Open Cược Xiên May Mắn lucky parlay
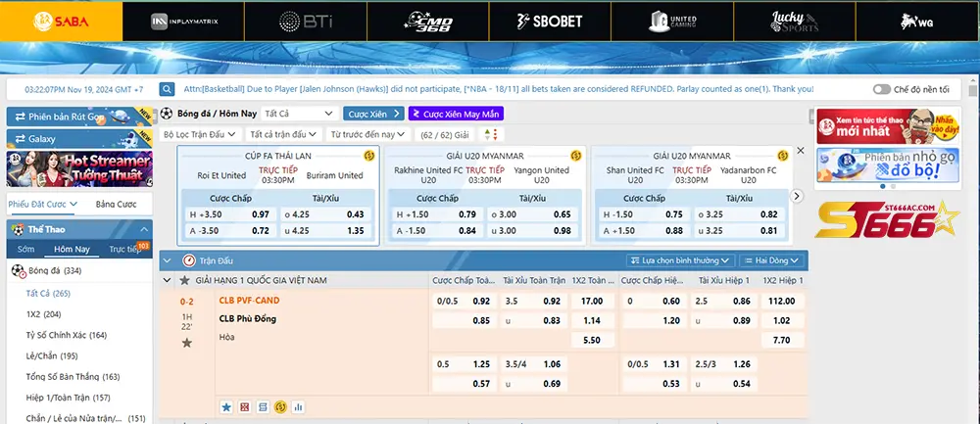The width and height of the screenshot is (980, 424). 456,114
